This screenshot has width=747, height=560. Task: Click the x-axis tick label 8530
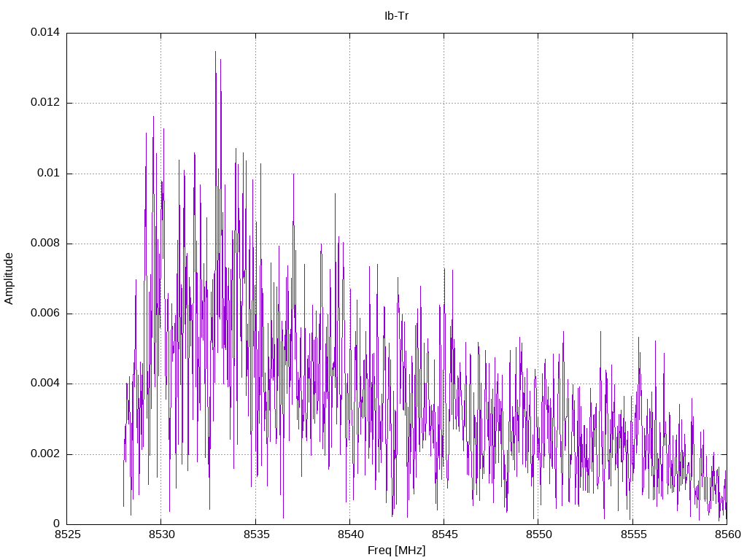(161, 534)
